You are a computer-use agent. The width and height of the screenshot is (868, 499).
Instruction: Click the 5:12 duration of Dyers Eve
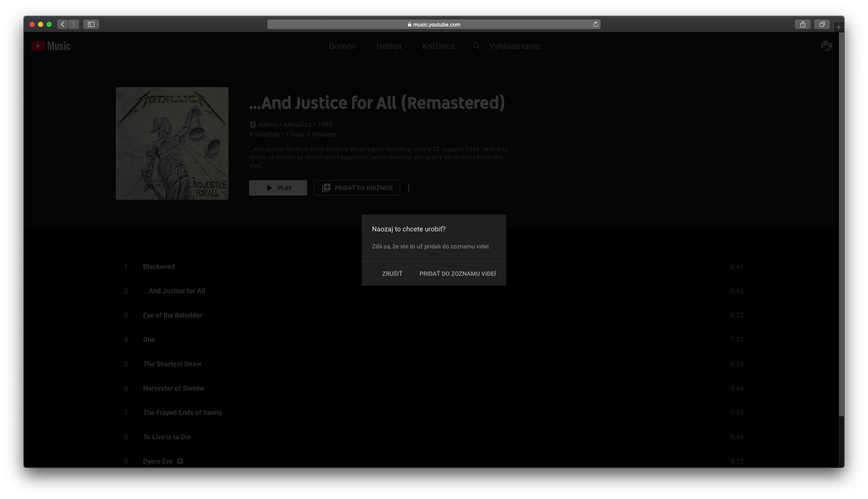pos(737,461)
